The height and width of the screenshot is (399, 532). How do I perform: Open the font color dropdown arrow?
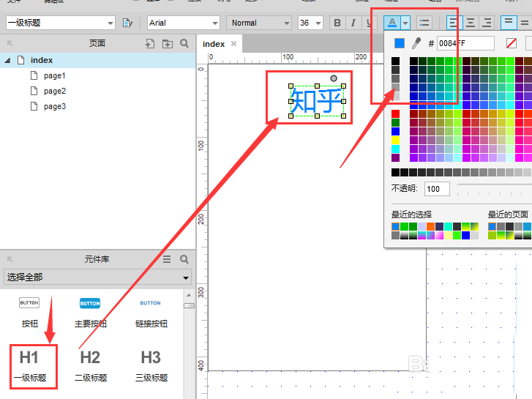(x=405, y=23)
